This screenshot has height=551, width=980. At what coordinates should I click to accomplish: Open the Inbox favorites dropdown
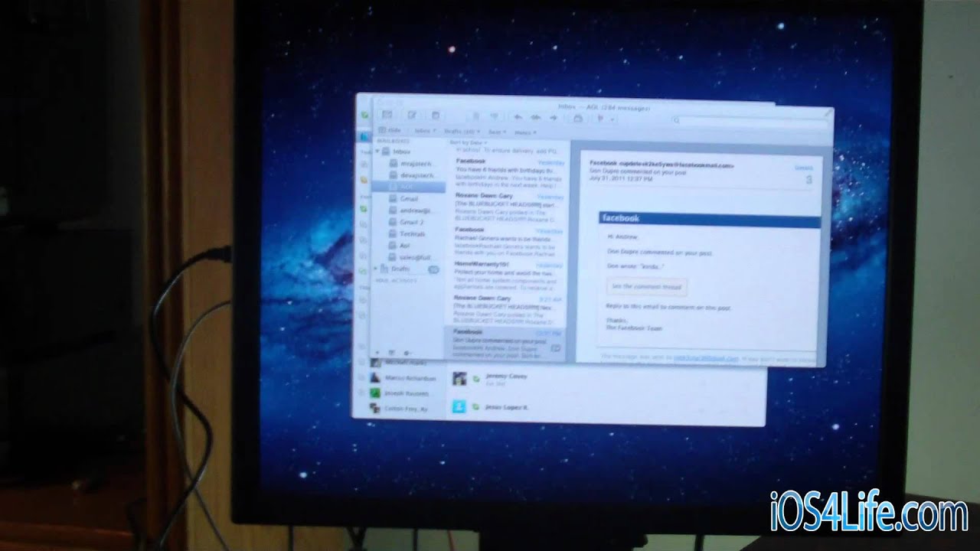point(425,131)
